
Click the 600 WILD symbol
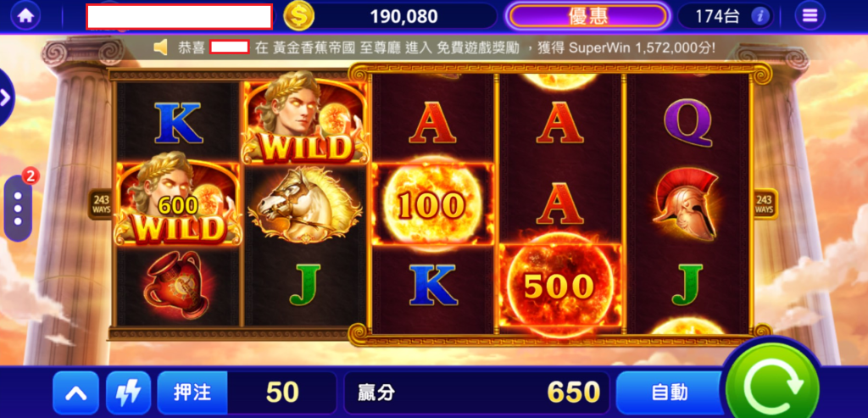[x=178, y=203]
